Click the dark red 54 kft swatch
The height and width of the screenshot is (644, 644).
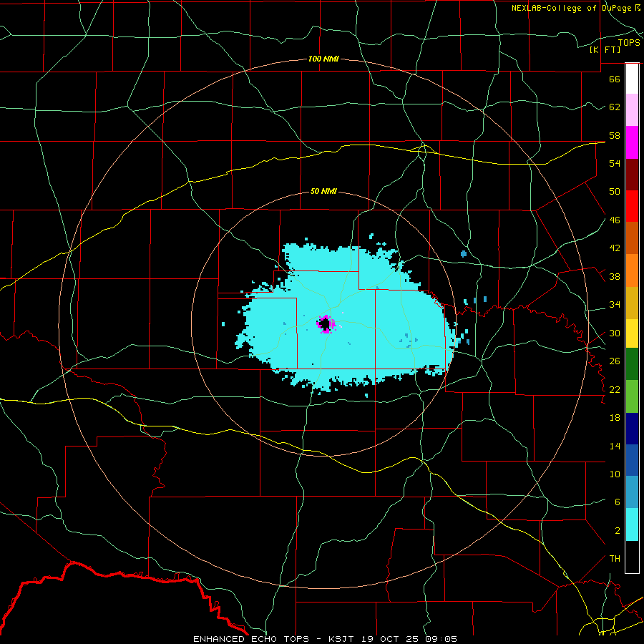click(x=632, y=175)
